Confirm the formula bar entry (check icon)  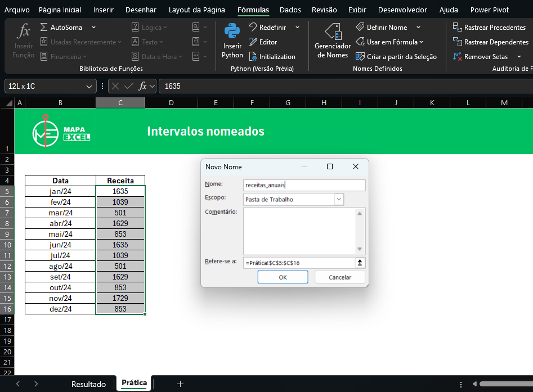coord(128,86)
